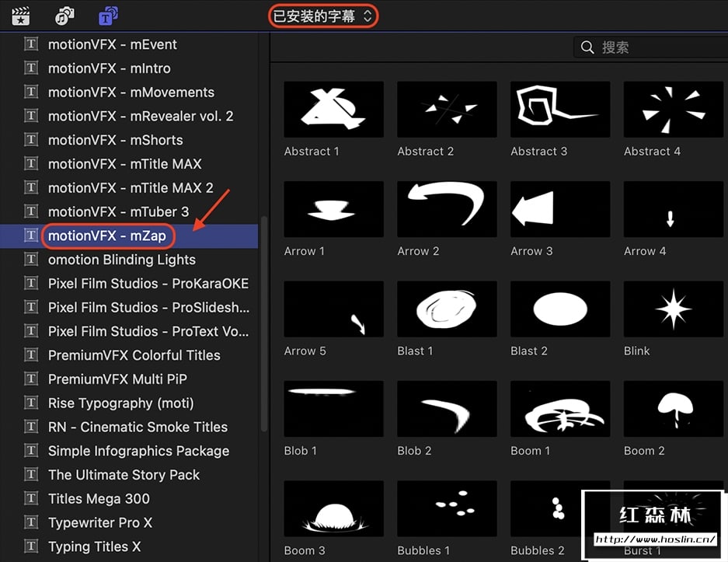Image resolution: width=728 pixels, height=562 pixels.
Task: Click the search magnifier icon
Action: [587, 47]
